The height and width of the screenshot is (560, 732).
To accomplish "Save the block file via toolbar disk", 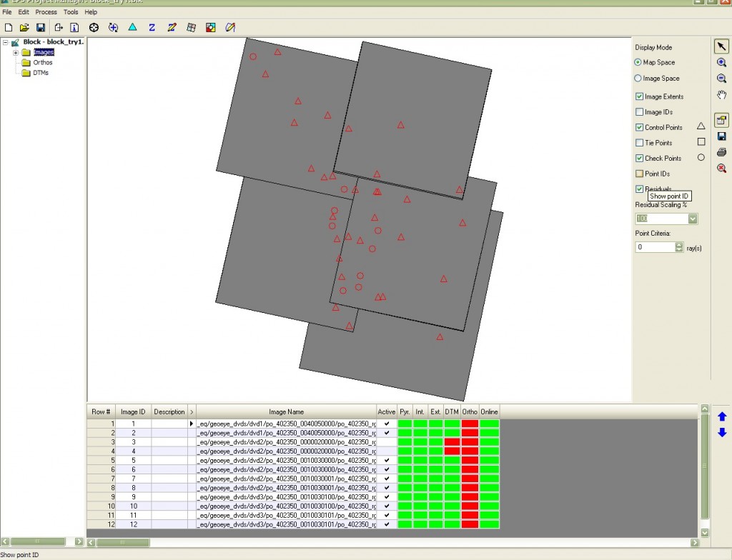I will click(41, 28).
